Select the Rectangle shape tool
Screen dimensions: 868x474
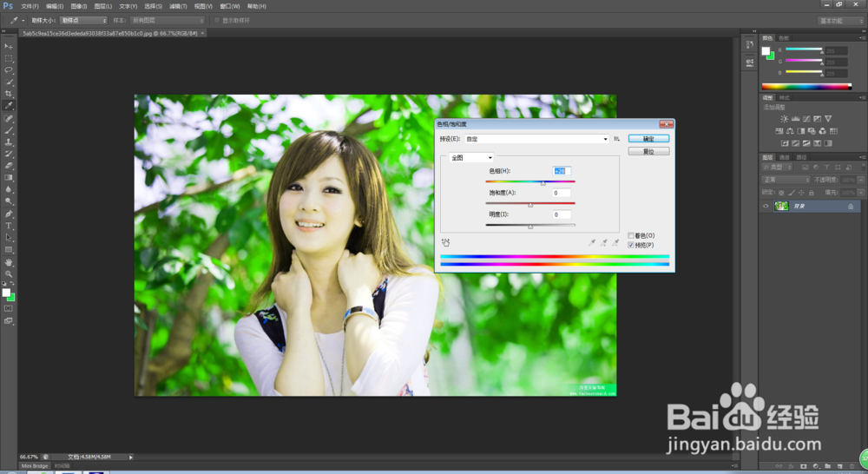[x=9, y=250]
